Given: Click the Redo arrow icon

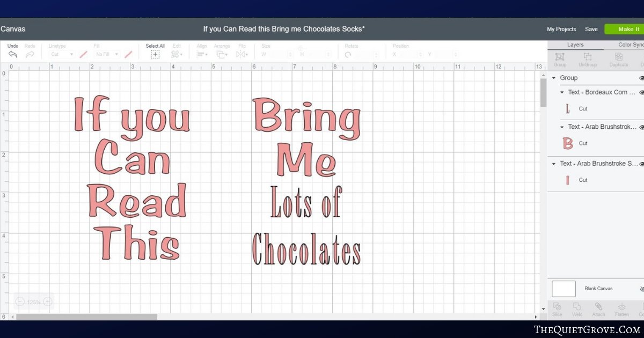Looking at the screenshot, I should tap(30, 54).
